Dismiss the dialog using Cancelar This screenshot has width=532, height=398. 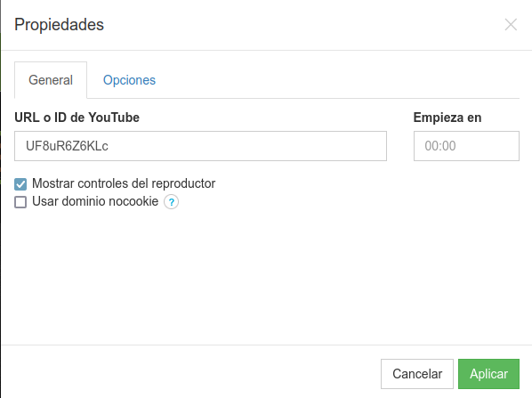[417, 374]
